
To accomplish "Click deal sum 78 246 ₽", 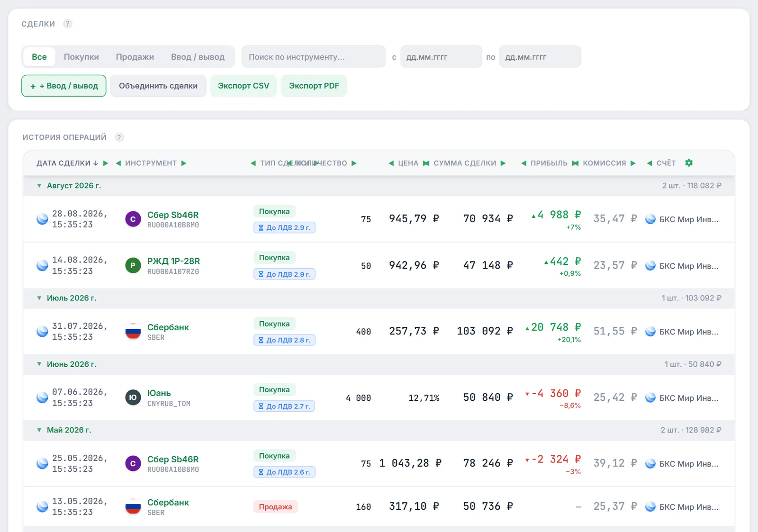I will coord(488,463).
